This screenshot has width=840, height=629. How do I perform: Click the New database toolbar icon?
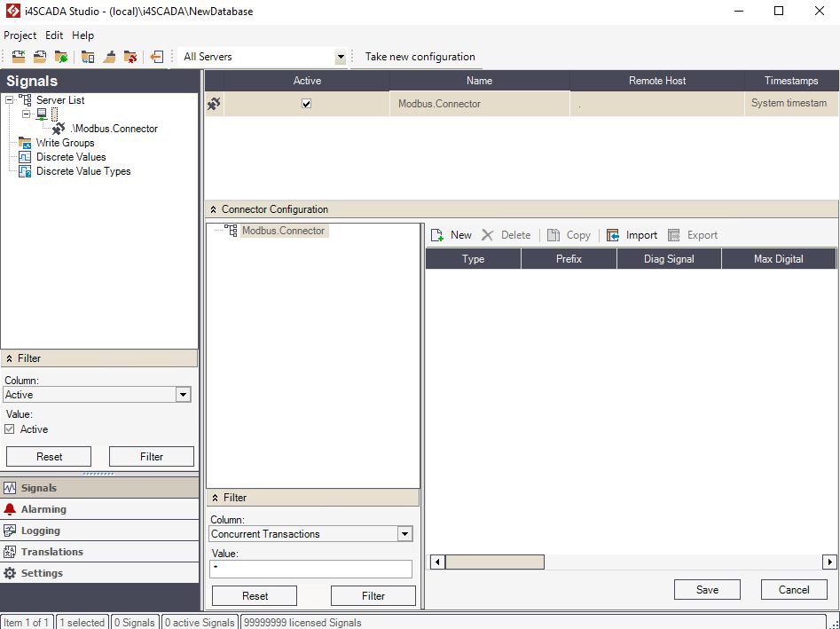[19, 56]
